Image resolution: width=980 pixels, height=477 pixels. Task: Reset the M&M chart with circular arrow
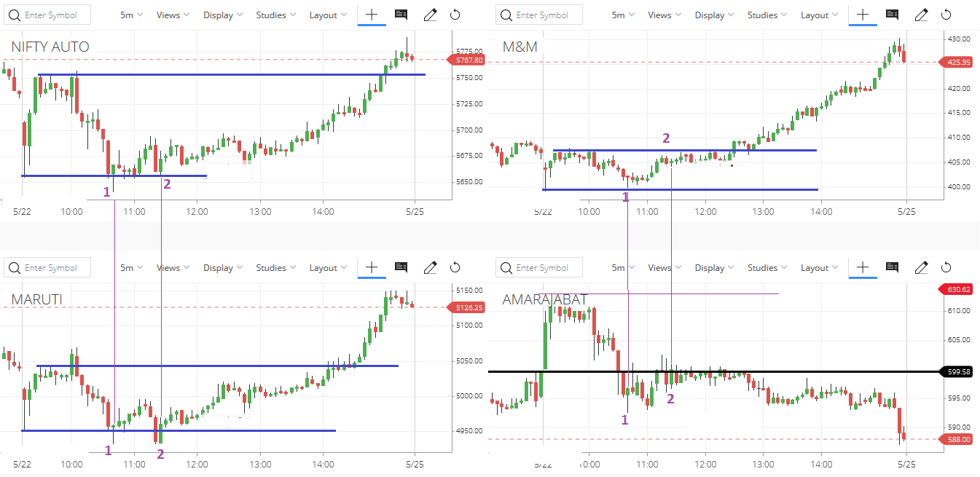(946, 15)
